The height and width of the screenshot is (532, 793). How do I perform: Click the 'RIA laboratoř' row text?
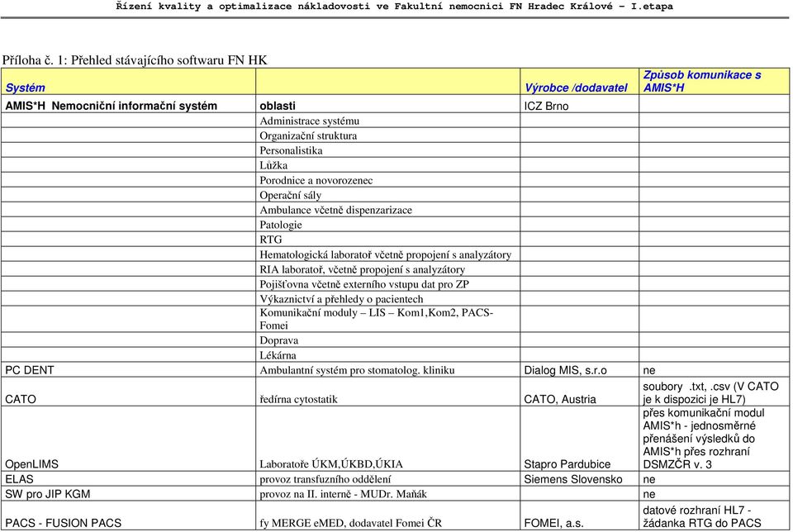(362, 269)
